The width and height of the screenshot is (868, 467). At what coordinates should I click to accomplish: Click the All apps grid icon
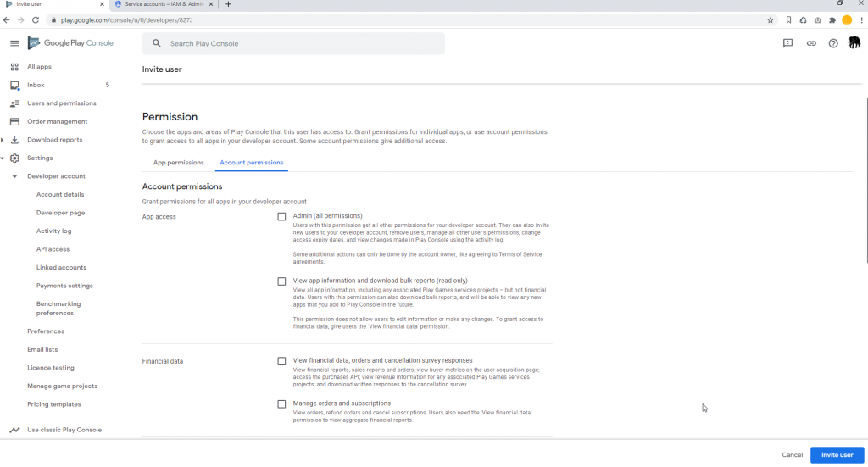coord(14,67)
